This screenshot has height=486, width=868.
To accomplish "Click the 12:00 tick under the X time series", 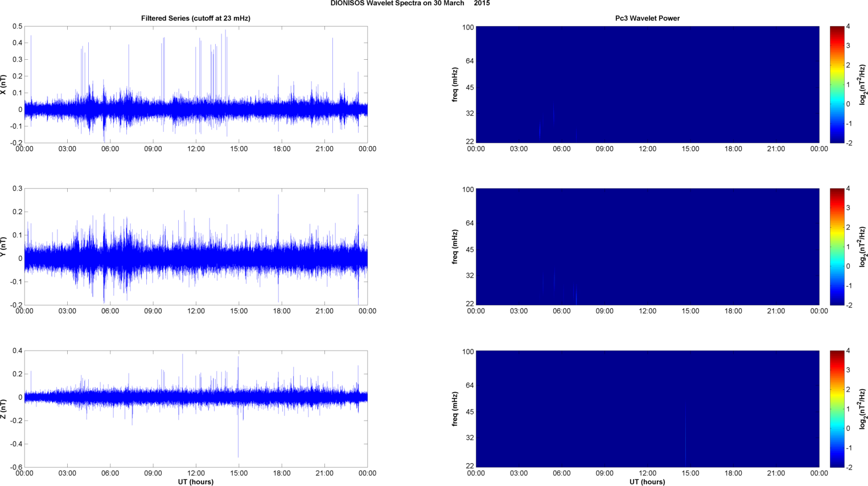I will (196, 149).
